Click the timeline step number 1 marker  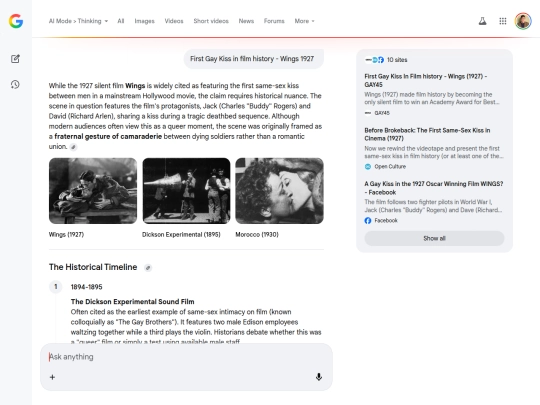pyautogui.click(x=55, y=287)
